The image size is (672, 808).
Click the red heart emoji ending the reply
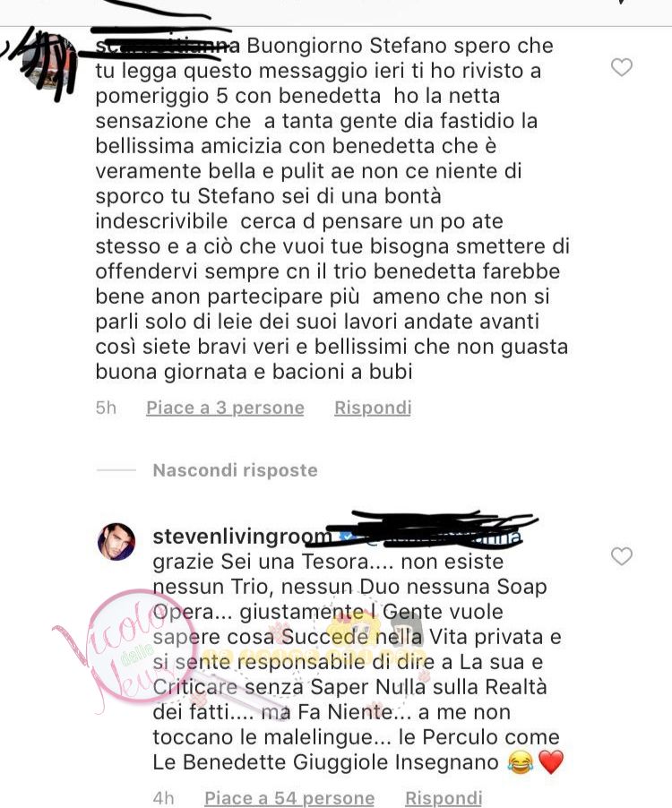point(551,762)
